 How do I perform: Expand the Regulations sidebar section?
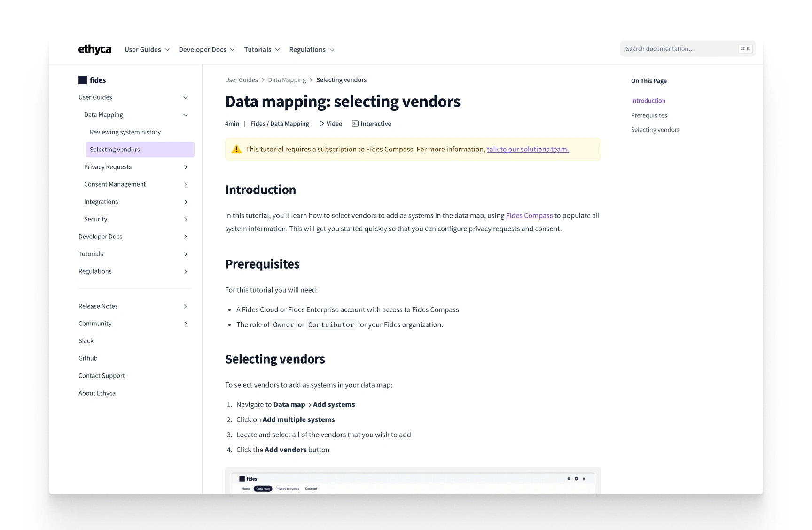186,272
